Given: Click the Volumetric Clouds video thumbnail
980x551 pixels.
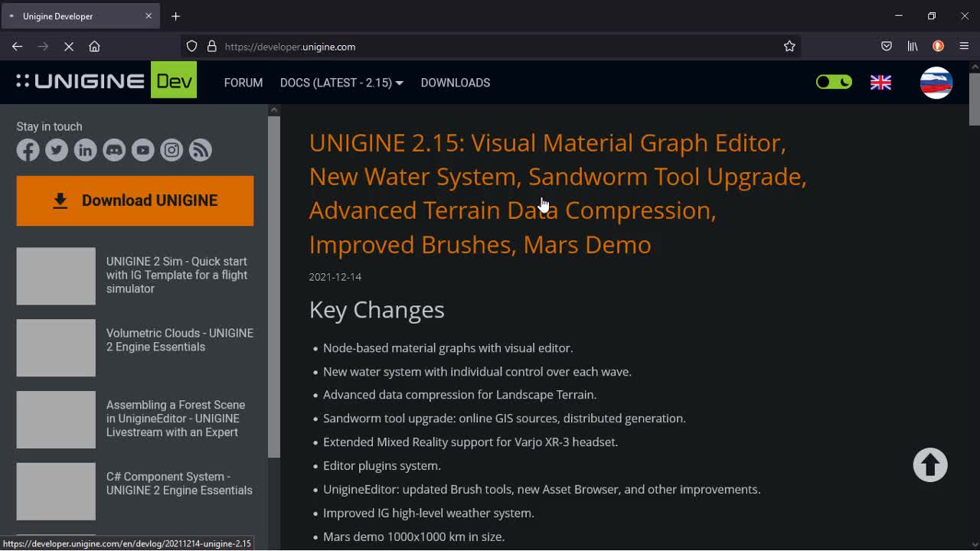Looking at the screenshot, I should point(56,348).
